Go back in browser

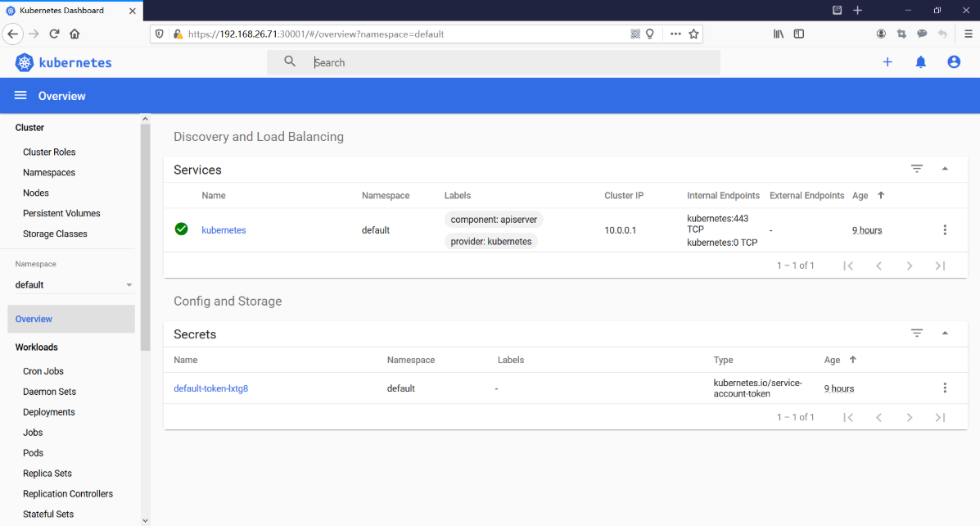[x=13, y=34]
